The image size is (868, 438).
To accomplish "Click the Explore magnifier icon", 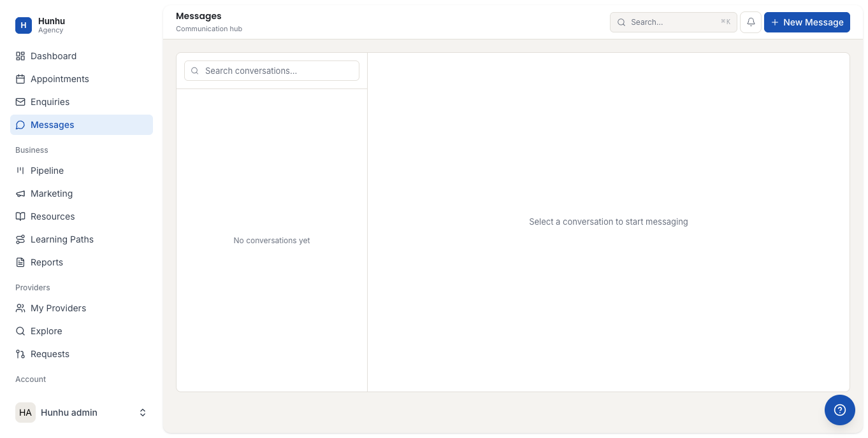I will coord(20,331).
